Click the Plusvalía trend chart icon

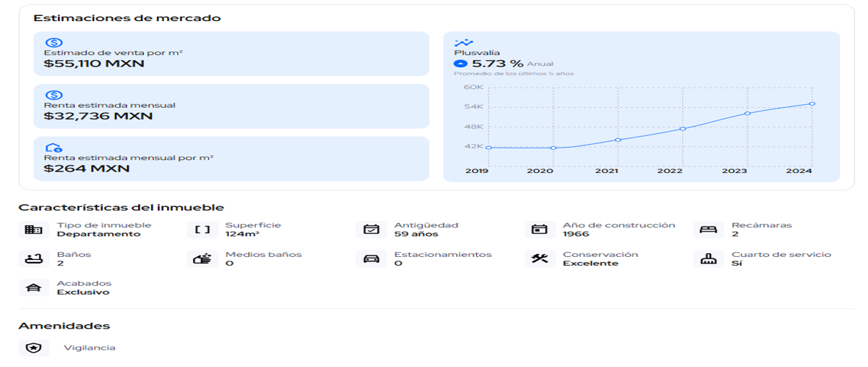(464, 43)
